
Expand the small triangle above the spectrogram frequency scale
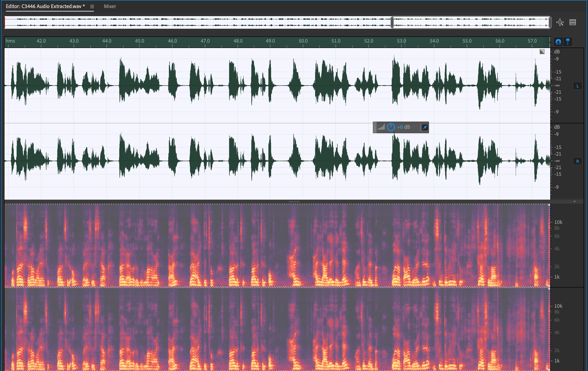[x=575, y=202]
